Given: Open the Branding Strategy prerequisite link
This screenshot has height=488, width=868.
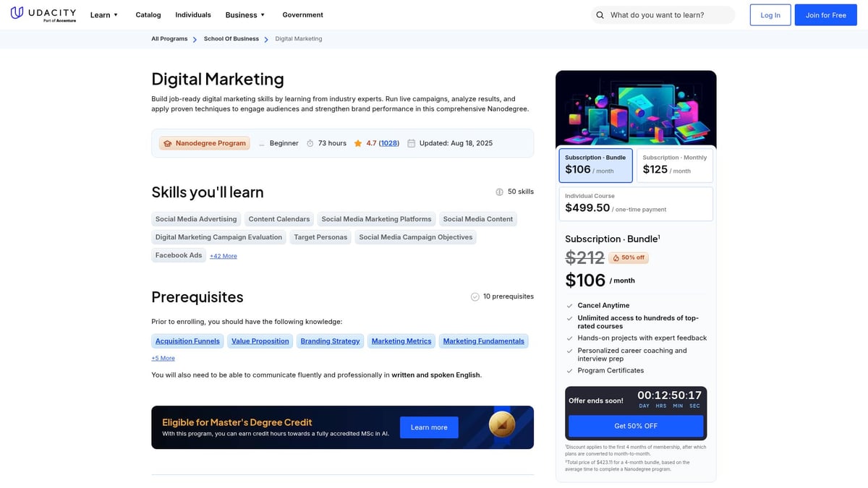Looking at the screenshot, I should point(330,341).
